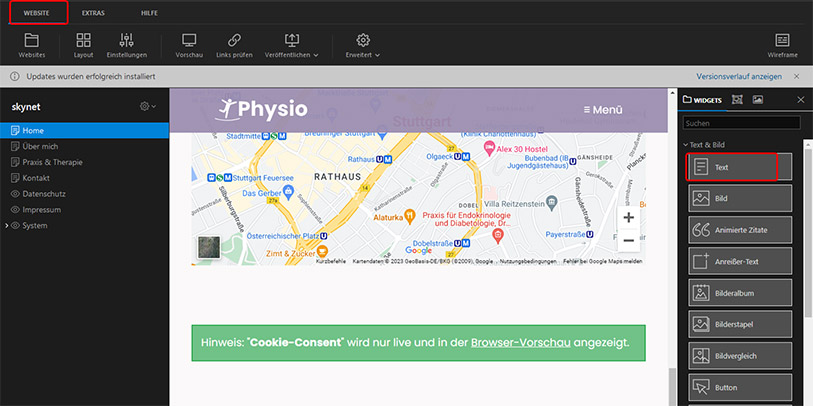The image size is (813, 406).
Task: Open the Widgets panel tab
Action: coord(703,100)
